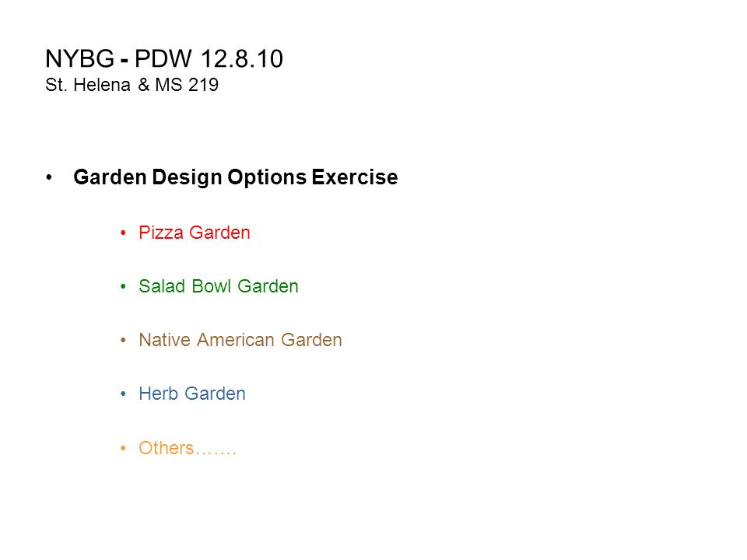The image size is (747, 560).
Task: Click the orange bullet before Others
Action: pos(124,448)
